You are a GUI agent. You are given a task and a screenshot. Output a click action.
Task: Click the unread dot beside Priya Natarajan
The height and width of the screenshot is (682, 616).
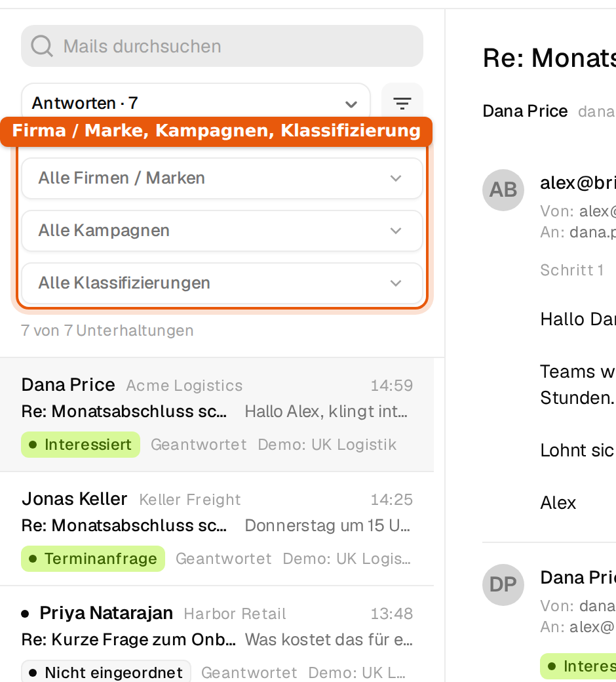click(25, 614)
